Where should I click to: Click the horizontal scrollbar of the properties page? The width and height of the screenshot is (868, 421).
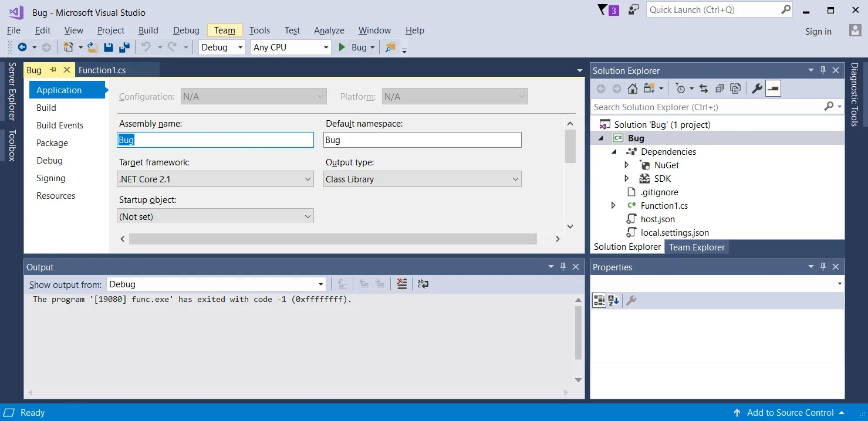[333, 239]
